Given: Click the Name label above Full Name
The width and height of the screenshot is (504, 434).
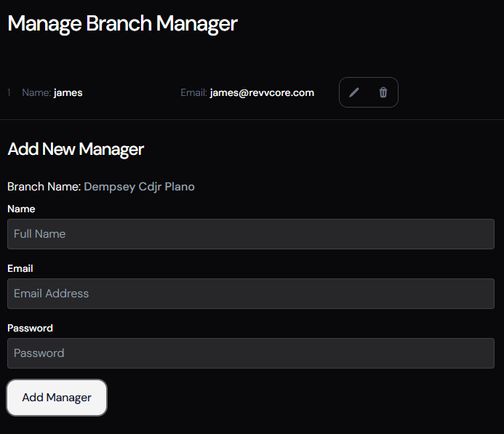Looking at the screenshot, I should 21,209.
